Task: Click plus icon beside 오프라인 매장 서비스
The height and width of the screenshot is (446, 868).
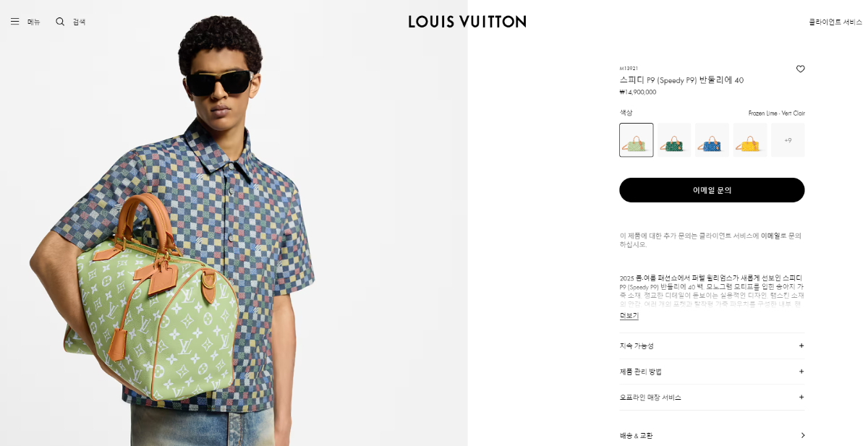Action: 801,397
